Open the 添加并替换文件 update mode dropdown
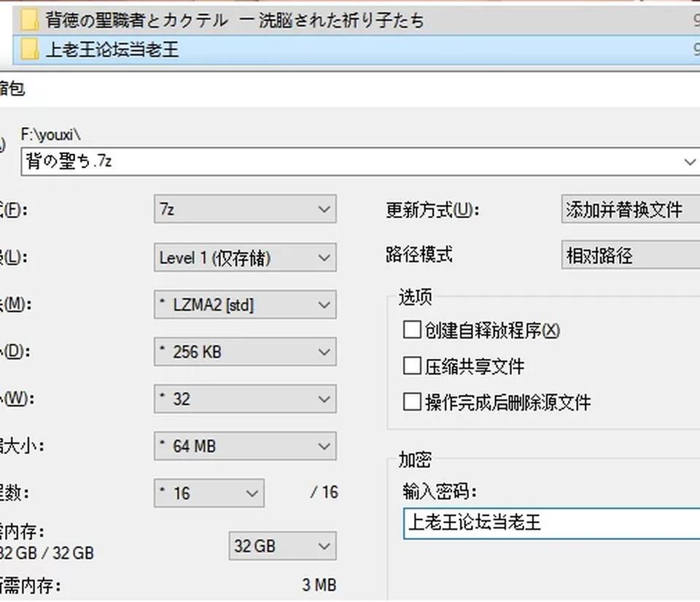This screenshot has width=700, height=602. (x=630, y=209)
